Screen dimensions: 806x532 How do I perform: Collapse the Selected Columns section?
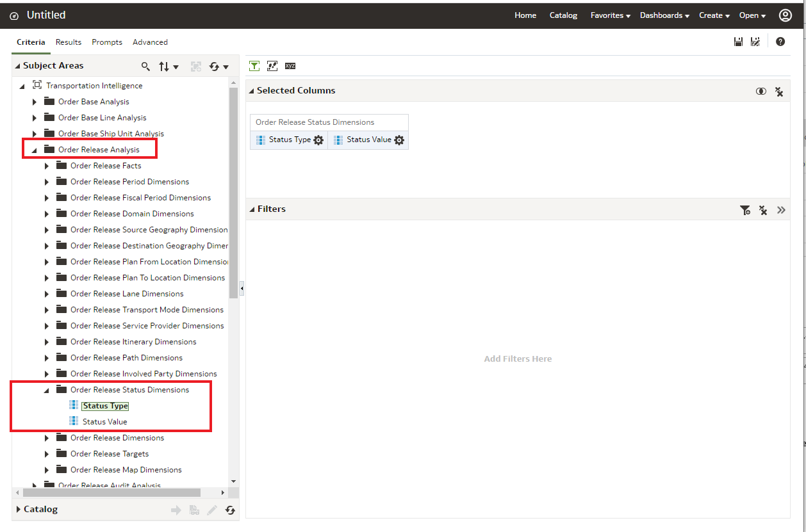coord(252,91)
